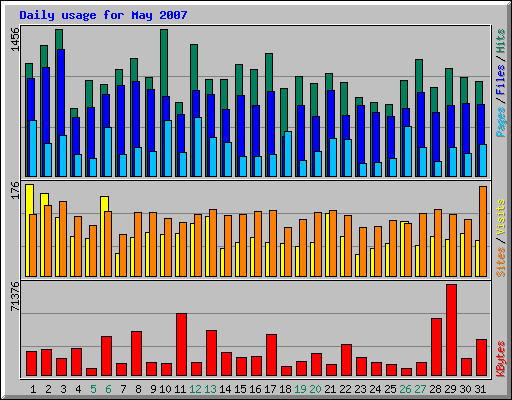Click day label 23 on the x-axis
Viewport: 512px width, 400px height.
pos(360,389)
